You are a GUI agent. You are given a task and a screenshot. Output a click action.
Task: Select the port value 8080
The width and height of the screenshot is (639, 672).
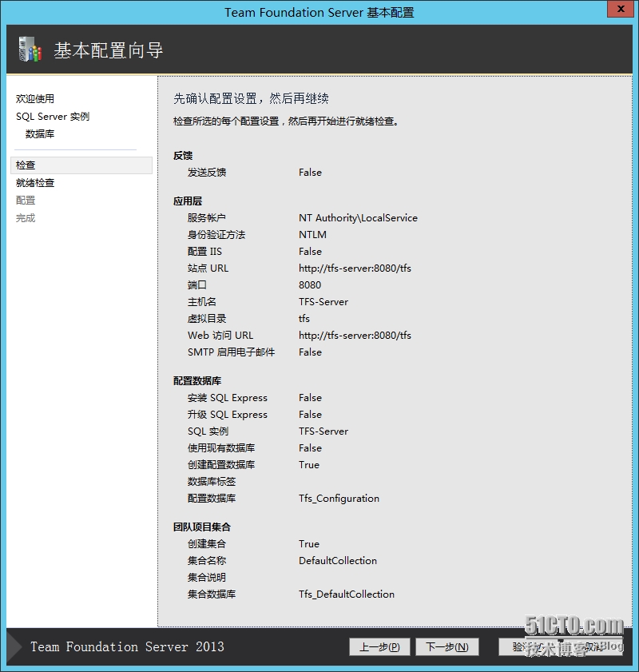click(x=310, y=285)
